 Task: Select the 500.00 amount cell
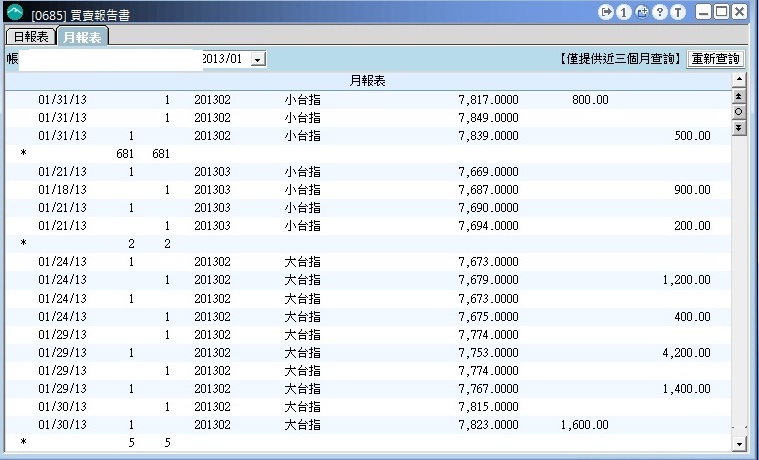click(x=693, y=136)
